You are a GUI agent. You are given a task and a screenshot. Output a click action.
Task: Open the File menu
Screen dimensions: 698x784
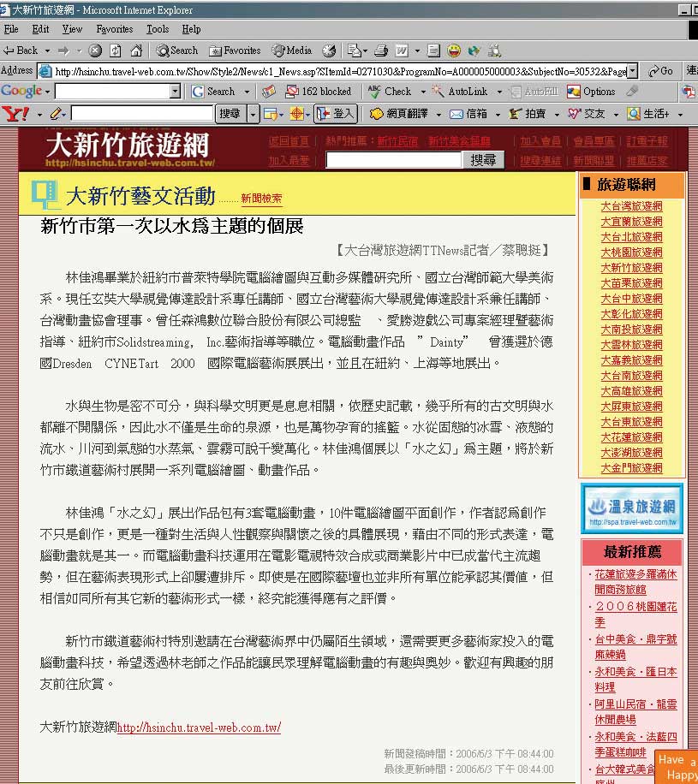click(x=11, y=29)
